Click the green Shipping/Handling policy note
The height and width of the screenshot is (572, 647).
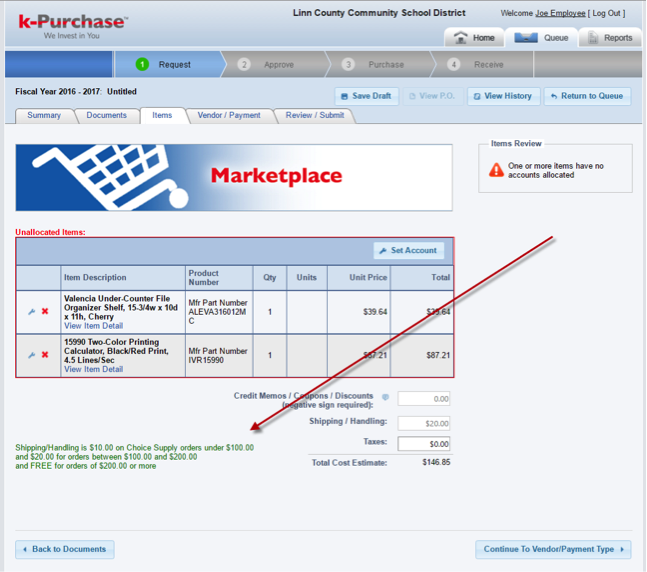pos(135,456)
